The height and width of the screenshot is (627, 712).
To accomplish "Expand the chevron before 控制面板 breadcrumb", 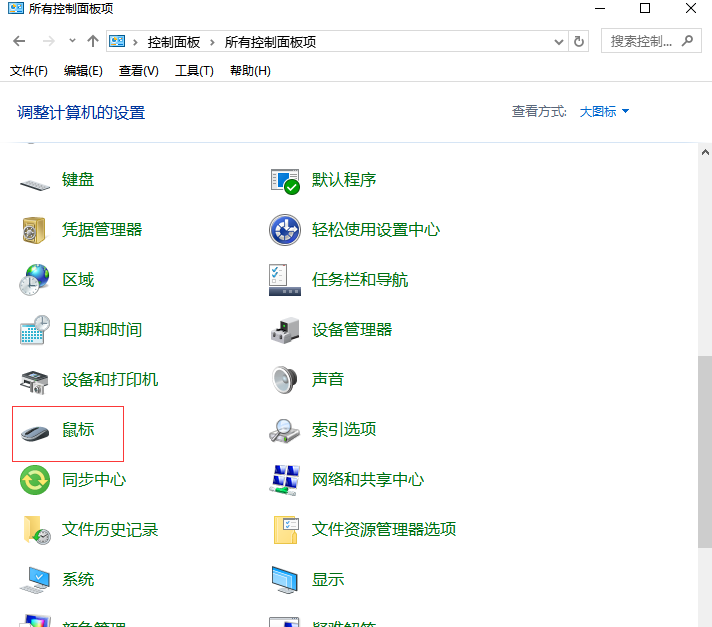I will tap(135, 42).
